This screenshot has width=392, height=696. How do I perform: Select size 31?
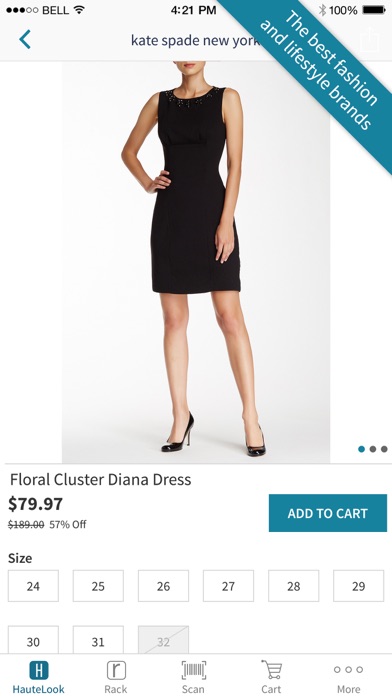[98, 640]
